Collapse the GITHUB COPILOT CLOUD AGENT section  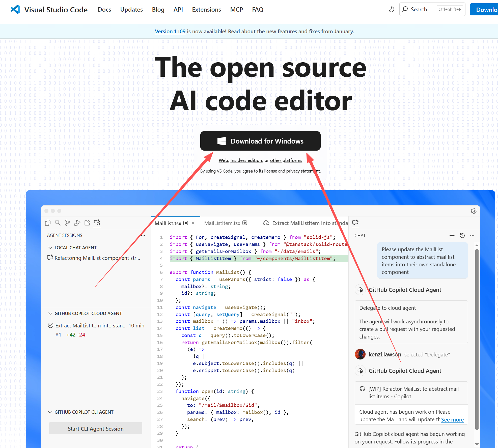pyautogui.click(x=50, y=314)
